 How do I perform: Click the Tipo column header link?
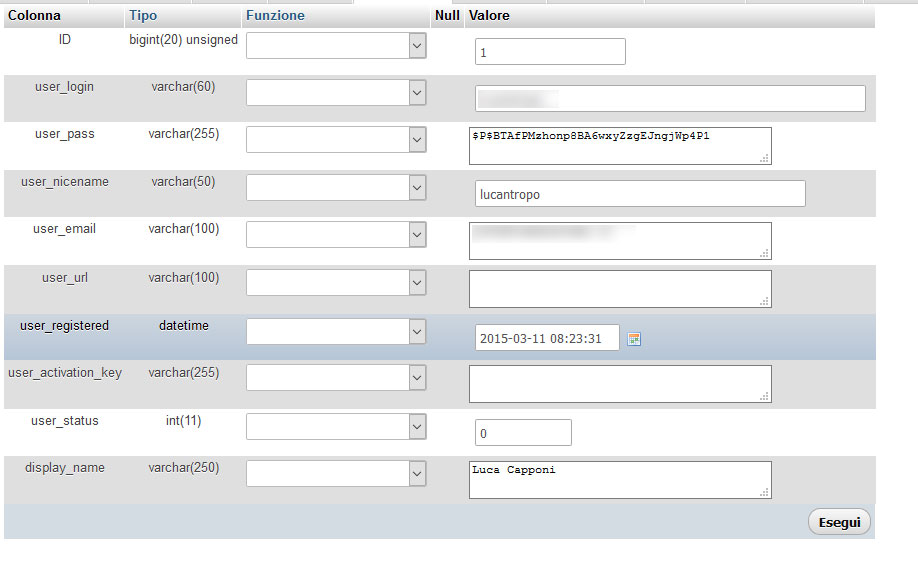point(143,16)
